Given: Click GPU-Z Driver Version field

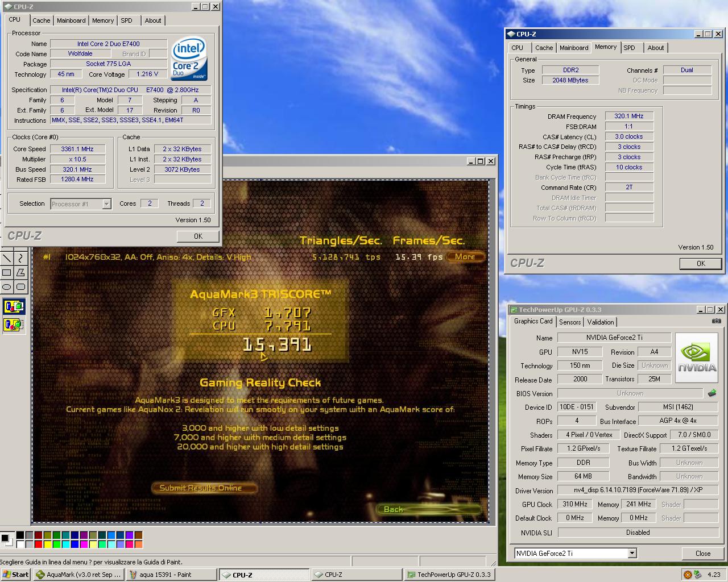Looking at the screenshot, I should pos(638,490).
